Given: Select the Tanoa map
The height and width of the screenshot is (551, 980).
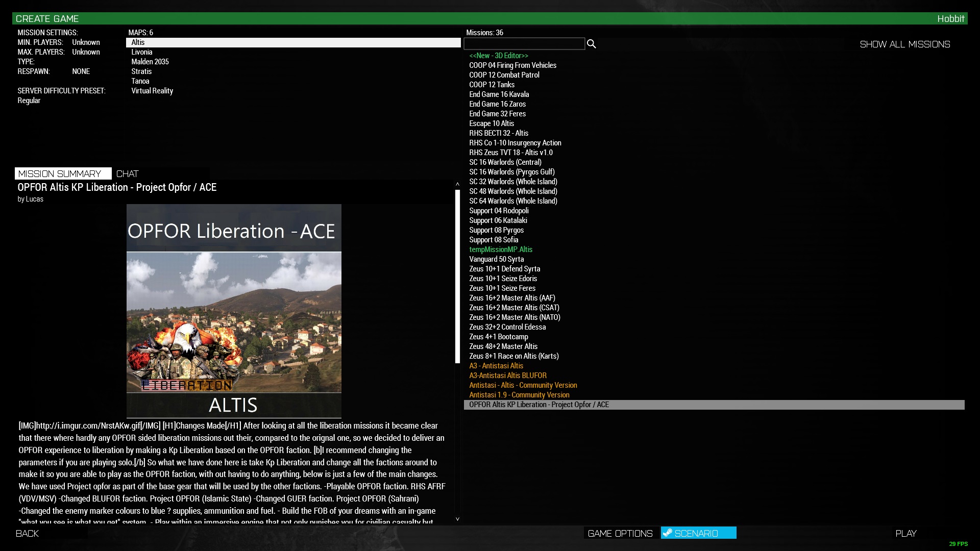Looking at the screenshot, I should coord(140,81).
